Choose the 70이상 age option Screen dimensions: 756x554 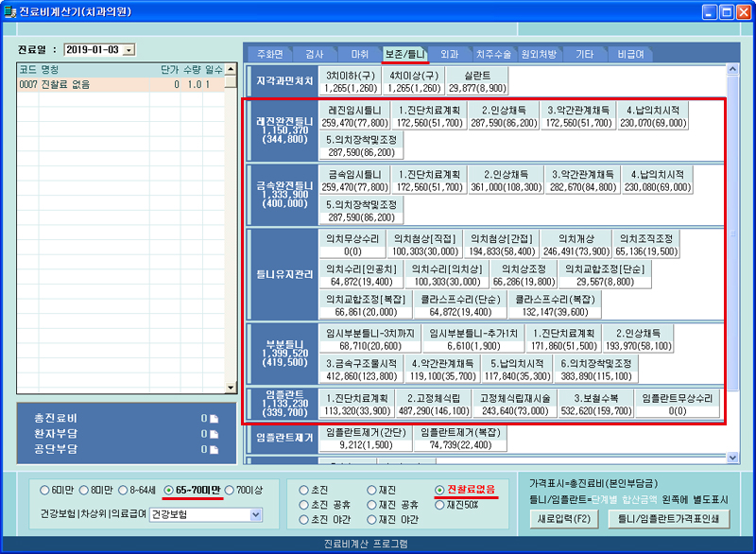point(229,490)
